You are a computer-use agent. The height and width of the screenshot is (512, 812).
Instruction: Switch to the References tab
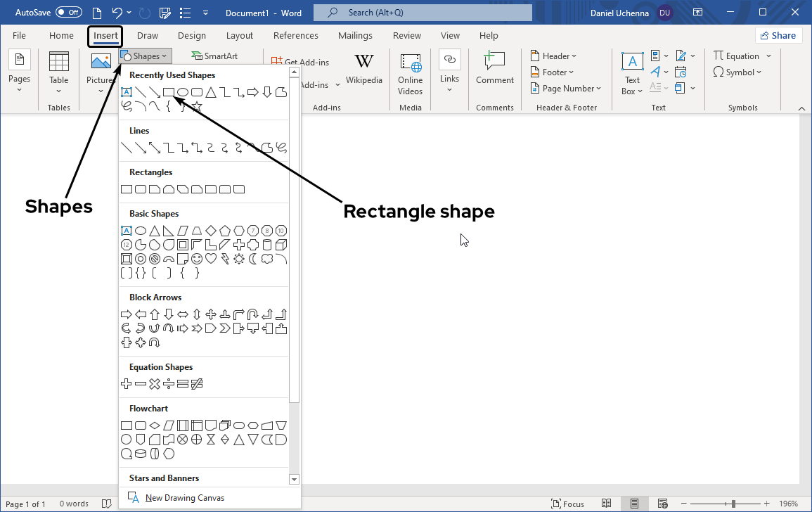click(295, 36)
